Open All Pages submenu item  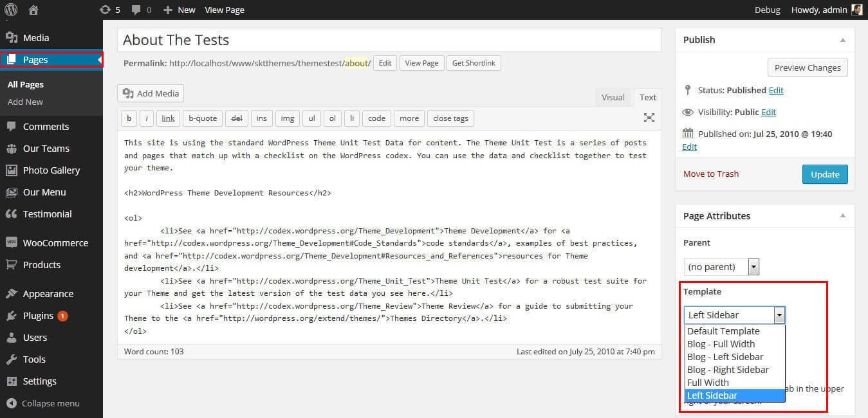[x=26, y=84]
